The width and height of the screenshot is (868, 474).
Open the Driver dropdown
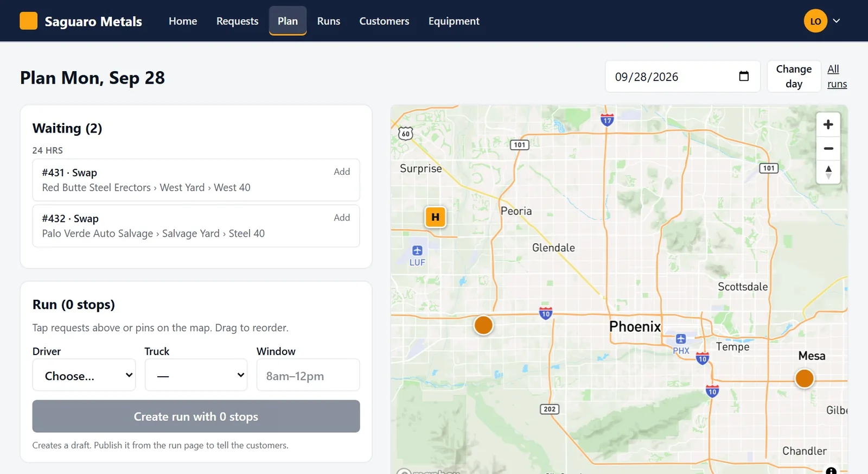(84, 375)
